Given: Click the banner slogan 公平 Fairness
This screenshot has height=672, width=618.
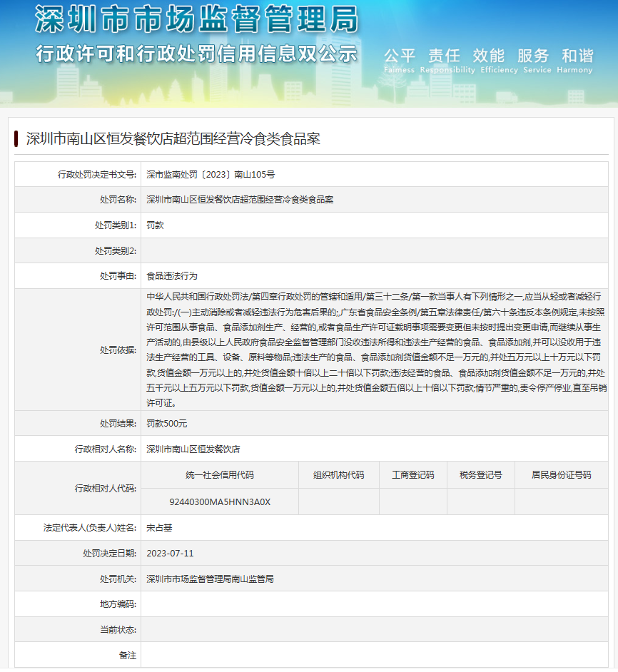Looking at the screenshot, I should point(400,61).
